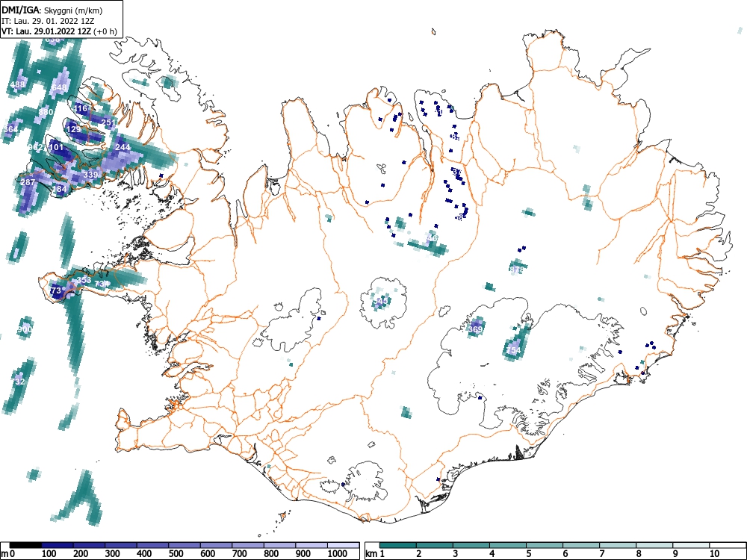Click the map value 369 on Vatnajökull

(475, 329)
